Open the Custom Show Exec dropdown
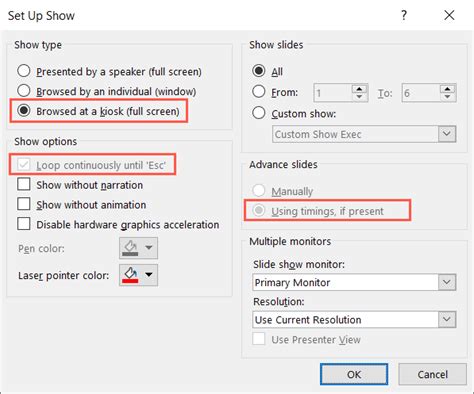The width and height of the screenshot is (474, 394). [x=447, y=134]
